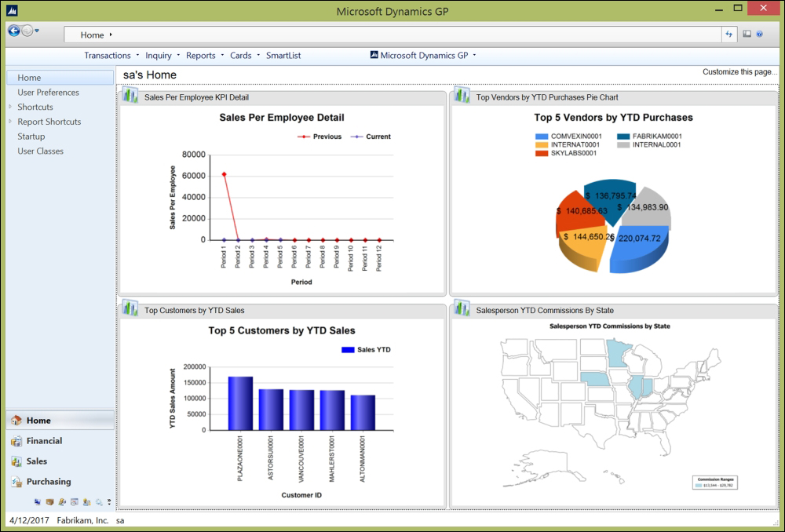Viewport: 785px width, 532px height.
Task: Click the FABRIKAM0001 legend color swatch
Action: coord(623,137)
